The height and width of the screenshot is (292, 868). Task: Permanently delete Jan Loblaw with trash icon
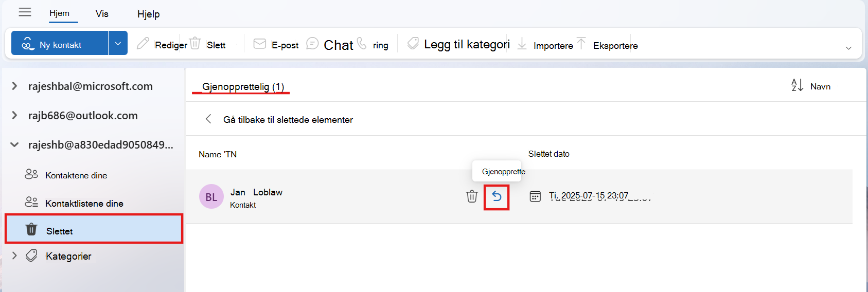pyautogui.click(x=472, y=196)
